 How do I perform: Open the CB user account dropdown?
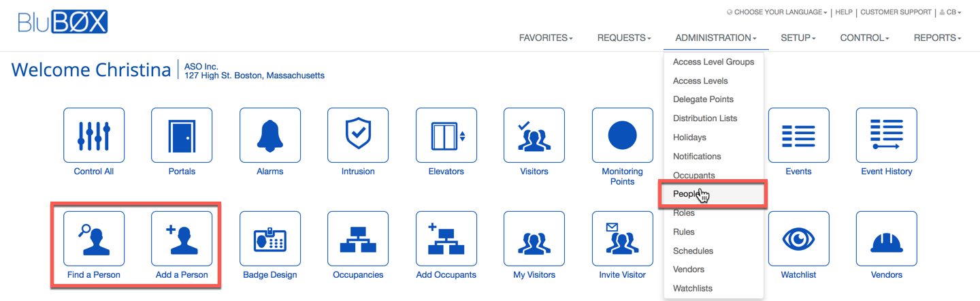click(950, 12)
